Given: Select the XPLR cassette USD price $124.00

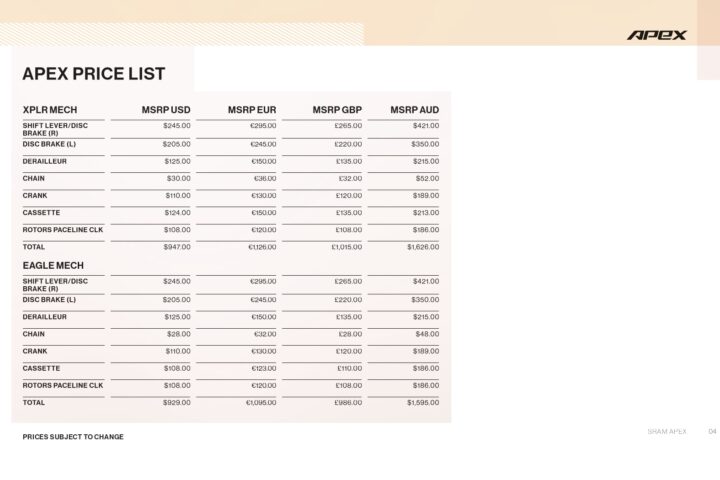Looking at the screenshot, I should click(177, 212).
